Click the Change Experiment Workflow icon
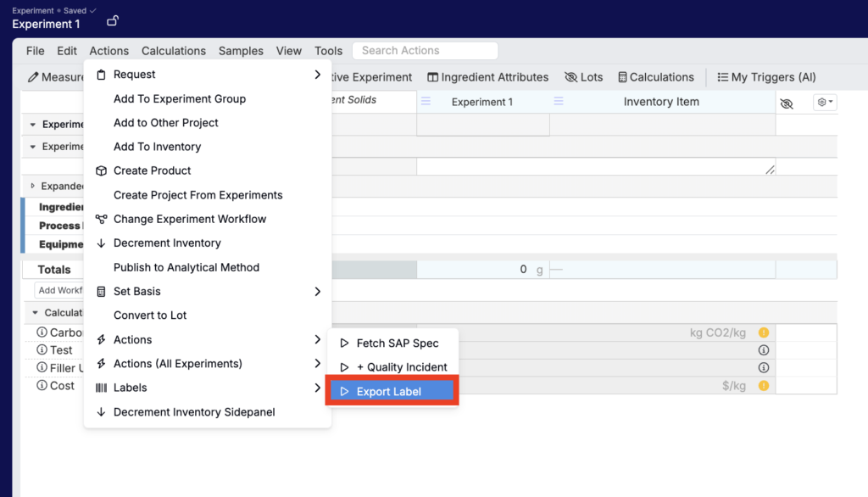Screen dimensions: 868x497 pyautogui.click(x=101, y=219)
